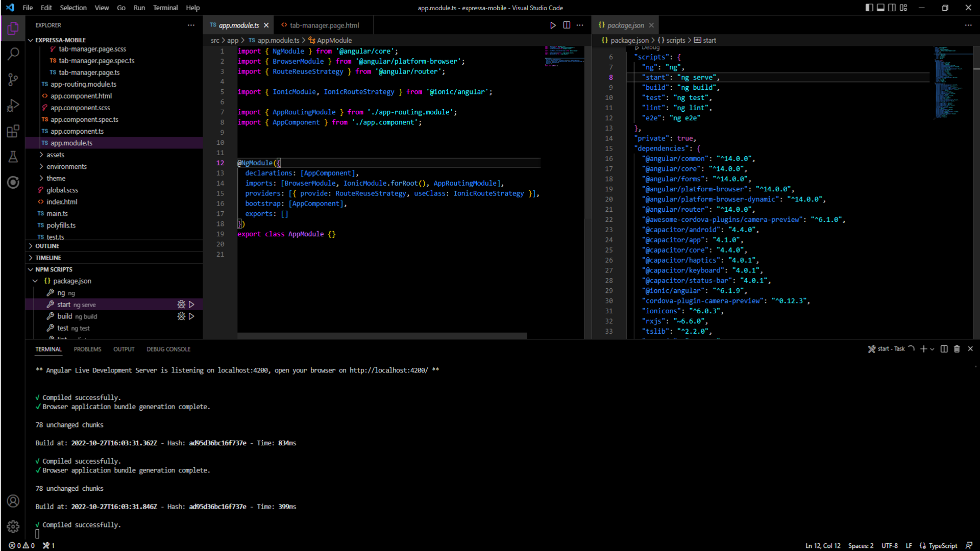Open Run and Debug view

[x=13, y=105]
